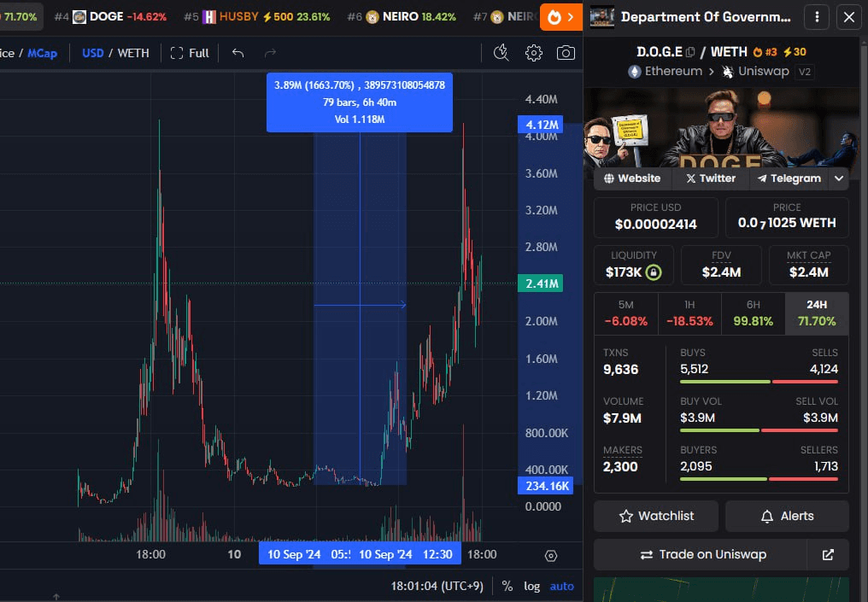The height and width of the screenshot is (602, 868).
Task: Select the 6H timeframe tab
Action: (754, 313)
